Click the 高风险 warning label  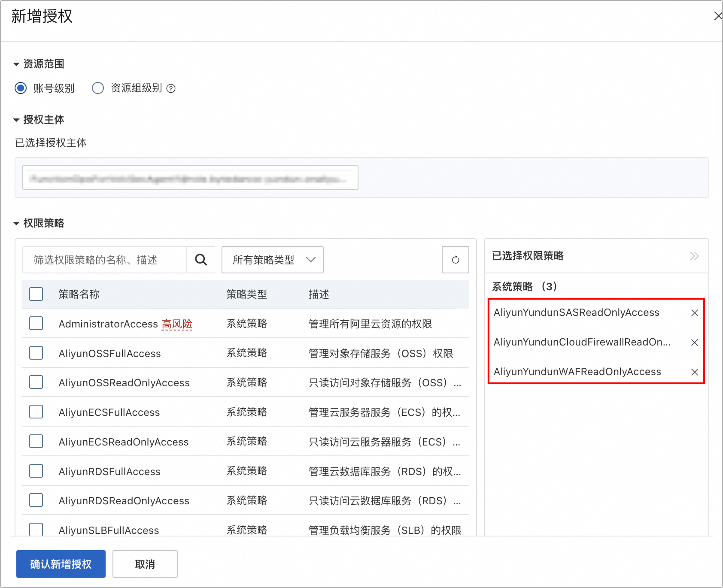pos(177,324)
